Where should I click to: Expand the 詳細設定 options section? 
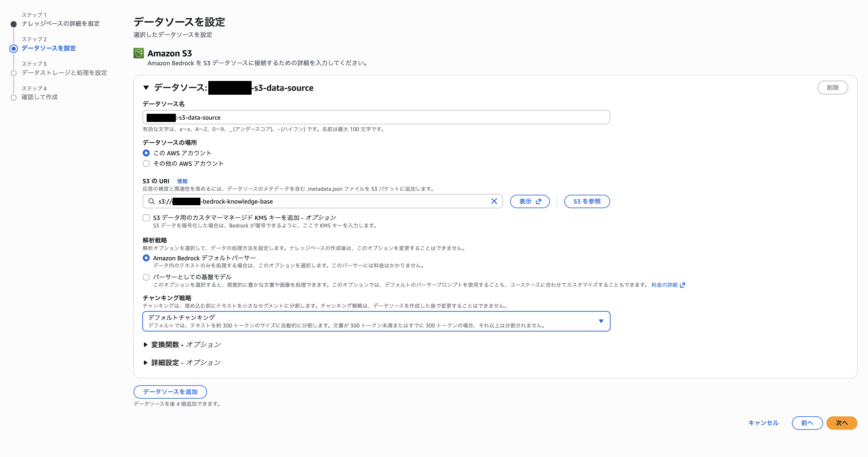pyautogui.click(x=146, y=362)
